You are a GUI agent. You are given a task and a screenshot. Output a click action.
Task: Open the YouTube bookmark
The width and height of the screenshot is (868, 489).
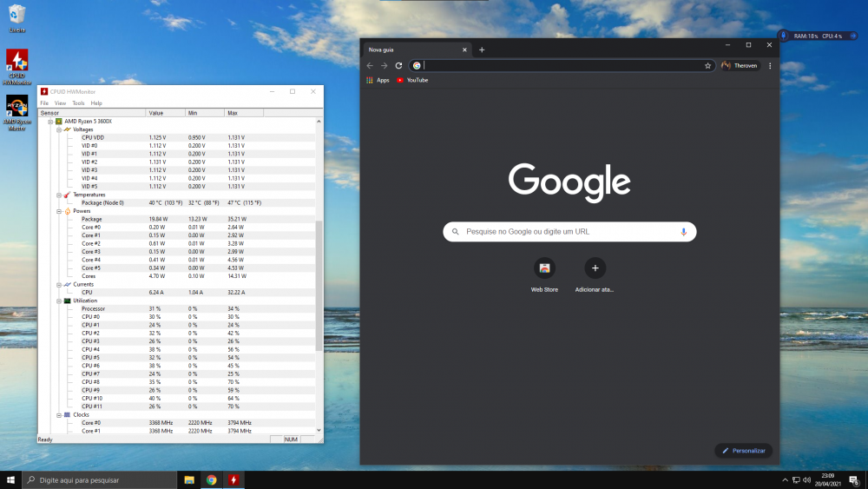point(412,80)
